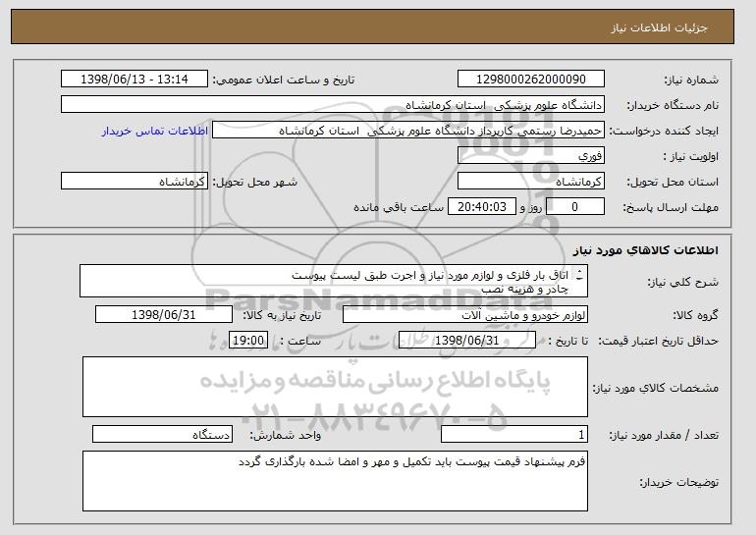756x535 pixels.
Task: Click the buyer organization name field
Action: [x=333, y=105]
